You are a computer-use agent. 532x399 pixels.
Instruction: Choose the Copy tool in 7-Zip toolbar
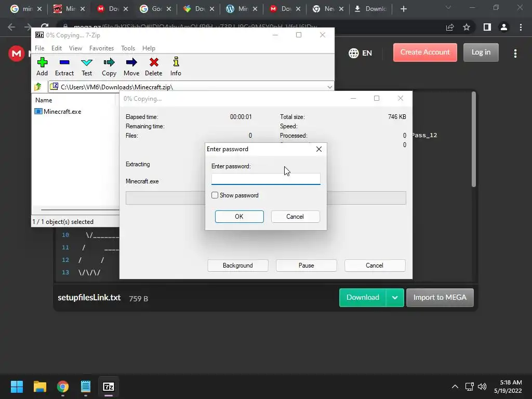point(109,66)
